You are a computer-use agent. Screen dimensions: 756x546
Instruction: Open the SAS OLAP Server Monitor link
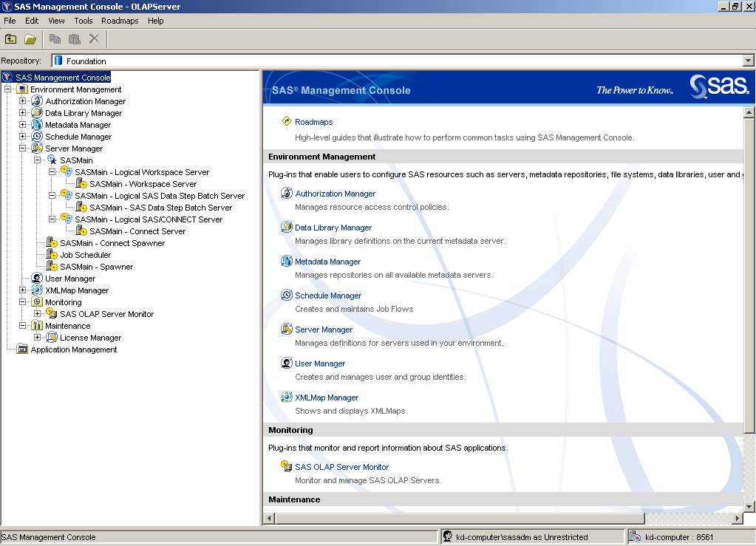click(x=342, y=467)
